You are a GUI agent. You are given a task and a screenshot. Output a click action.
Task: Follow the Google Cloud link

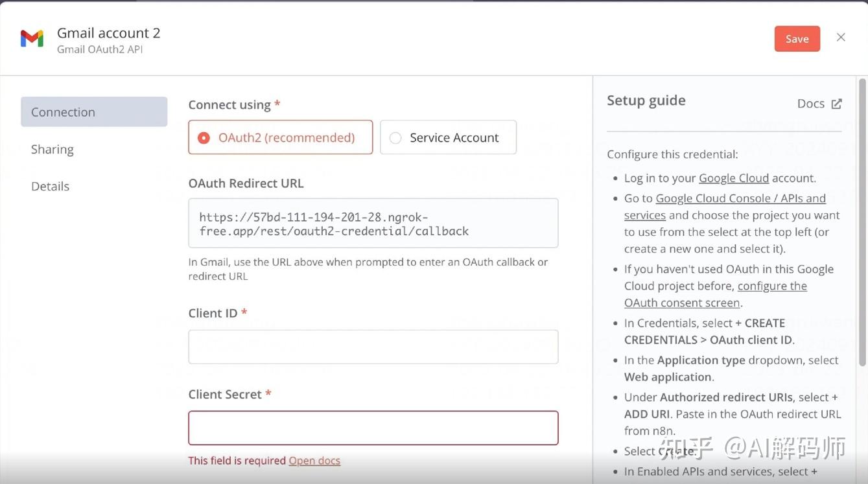click(734, 177)
